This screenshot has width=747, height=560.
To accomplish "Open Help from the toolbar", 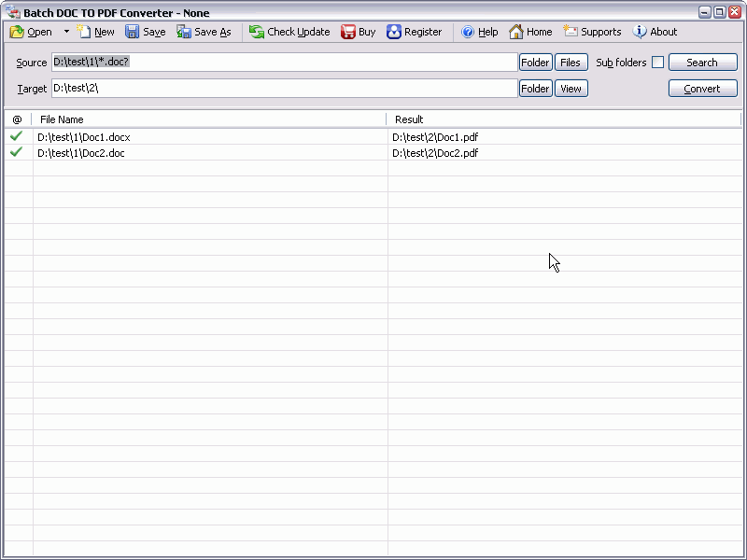I will 468,32.
